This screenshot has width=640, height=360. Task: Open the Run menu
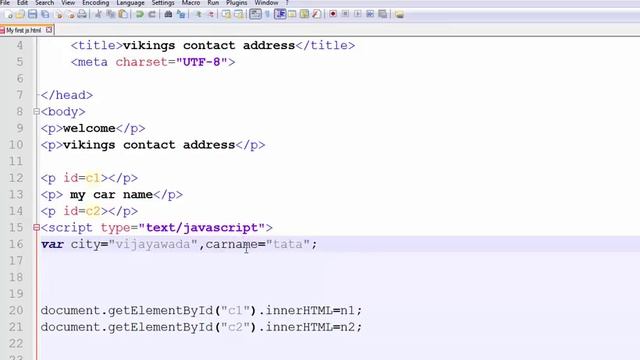tap(213, 2)
